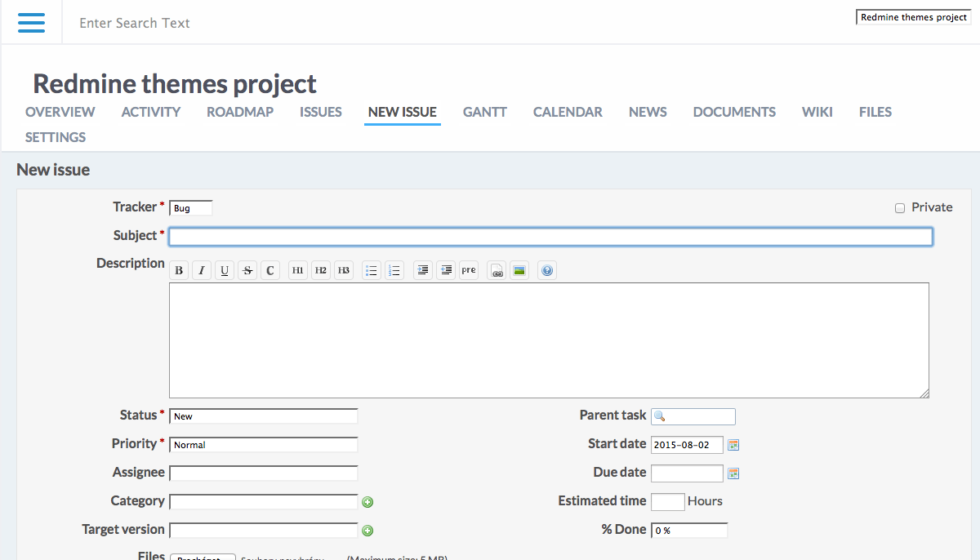980x560 pixels.
Task: Toggle the Private checkbox
Action: 900,208
